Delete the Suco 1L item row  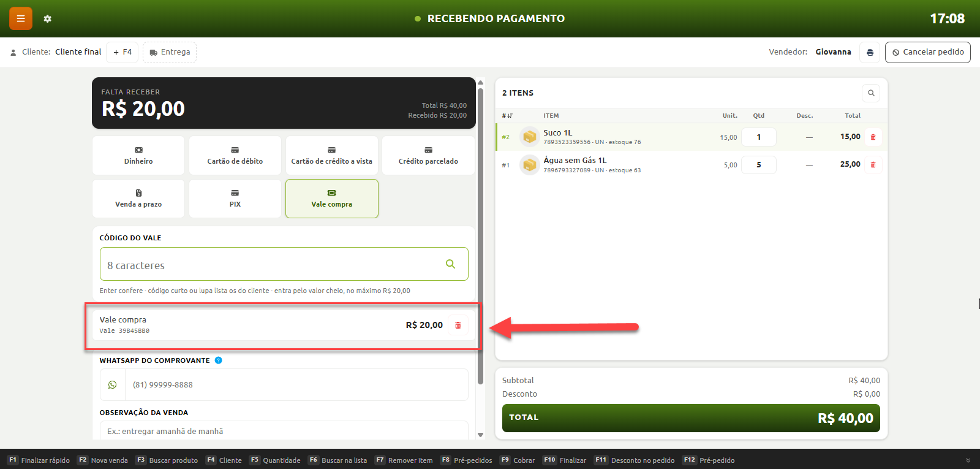tap(873, 137)
